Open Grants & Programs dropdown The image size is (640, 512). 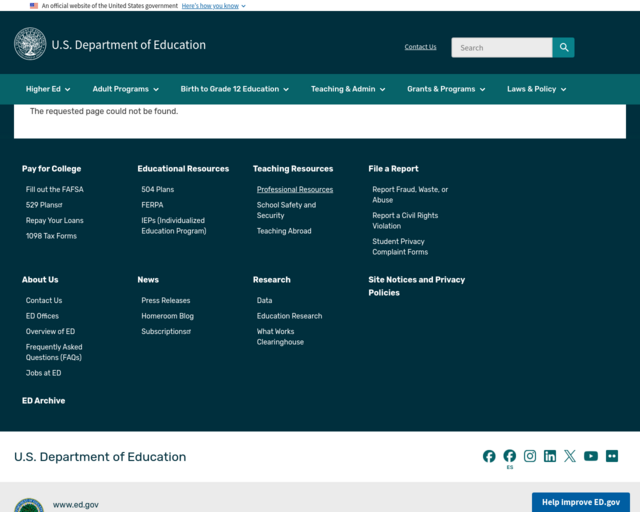pos(446,89)
